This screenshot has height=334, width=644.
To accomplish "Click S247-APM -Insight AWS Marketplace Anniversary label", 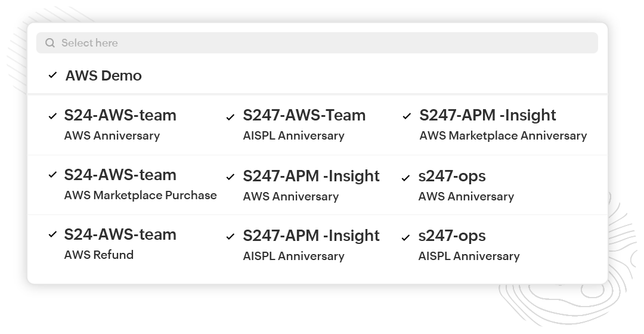I will click(503, 124).
